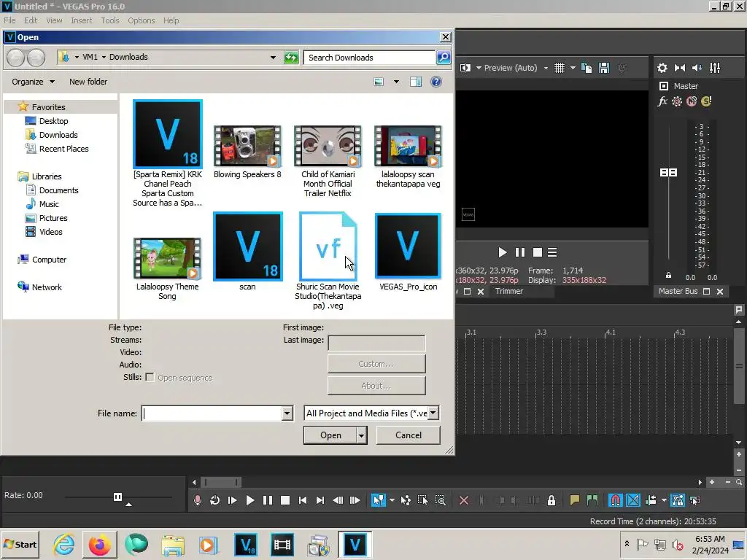The image size is (747, 560).
Task: Open the Tools menu
Action: pyautogui.click(x=110, y=20)
